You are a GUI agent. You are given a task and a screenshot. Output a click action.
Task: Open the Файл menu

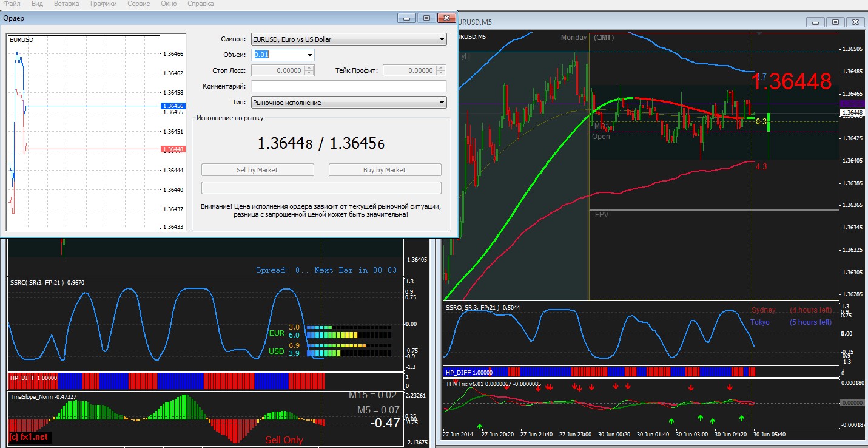[x=12, y=4]
